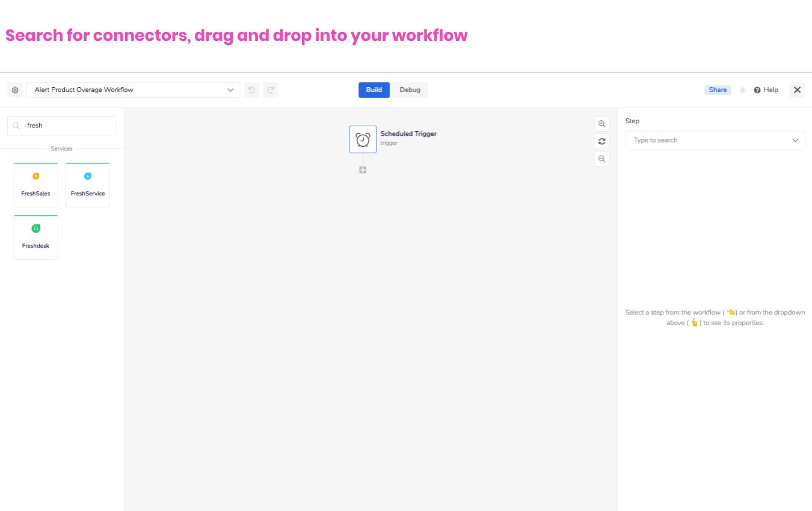Image resolution: width=812 pixels, height=511 pixels.
Task: Select the FreshService connector tile
Action: click(88, 185)
